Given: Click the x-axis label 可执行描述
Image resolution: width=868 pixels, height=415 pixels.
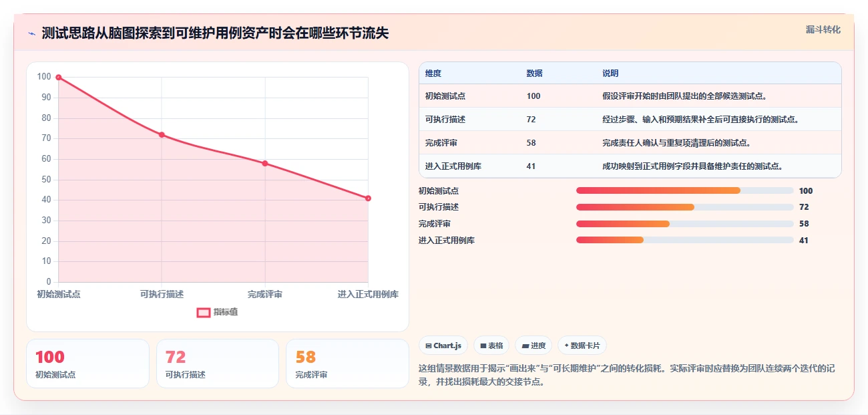Looking at the screenshot, I should coord(162,295).
